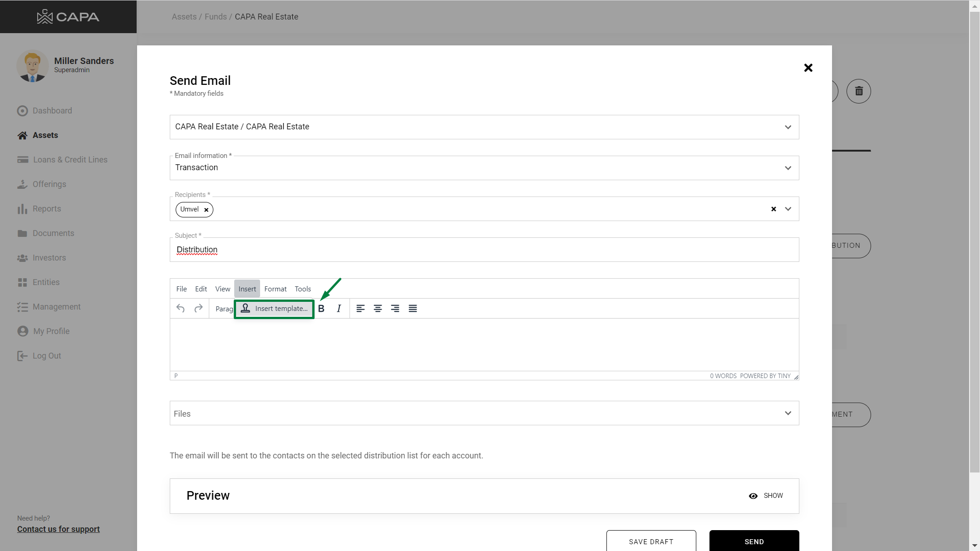Click into the Subject field
The width and height of the screenshot is (980, 551).
[x=484, y=250]
